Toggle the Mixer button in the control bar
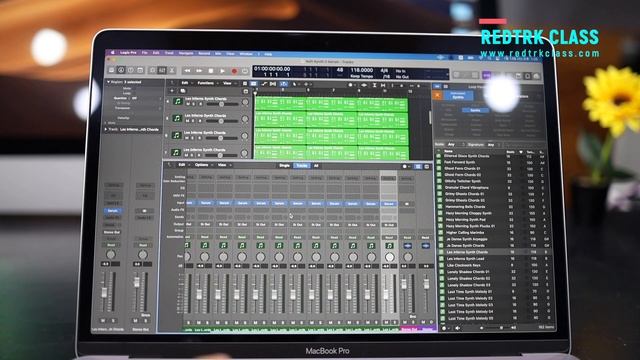 click(162, 70)
